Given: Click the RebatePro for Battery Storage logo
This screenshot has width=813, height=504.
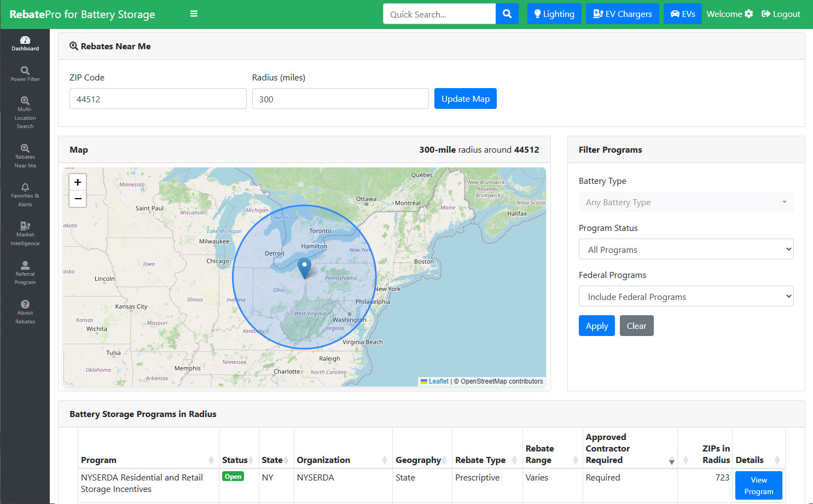Looking at the screenshot, I should 82,14.
